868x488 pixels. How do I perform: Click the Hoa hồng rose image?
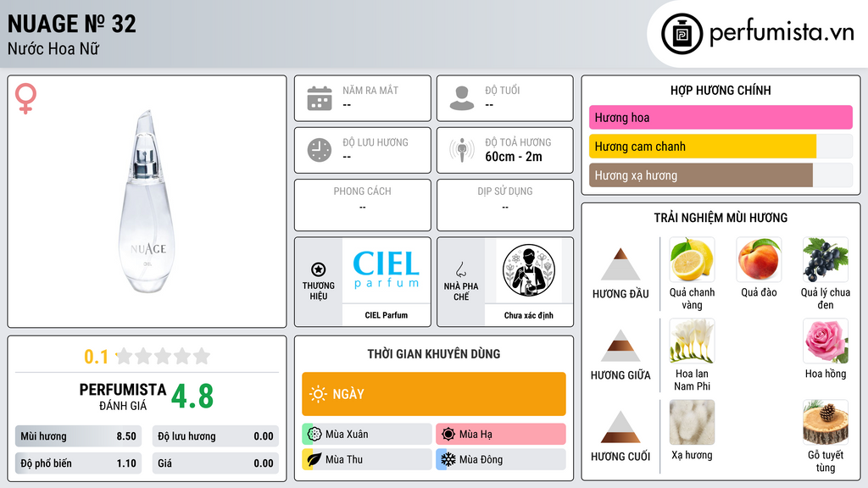[826, 341]
